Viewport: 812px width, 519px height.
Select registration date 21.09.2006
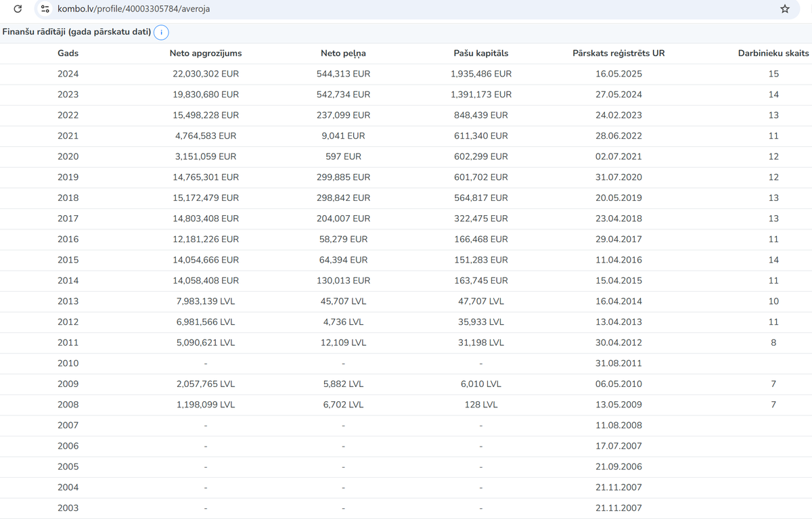point(618,467)
